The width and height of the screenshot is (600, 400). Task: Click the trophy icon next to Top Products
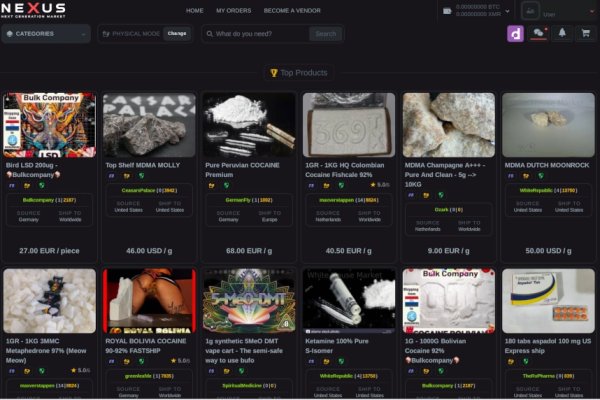(274, 72)
